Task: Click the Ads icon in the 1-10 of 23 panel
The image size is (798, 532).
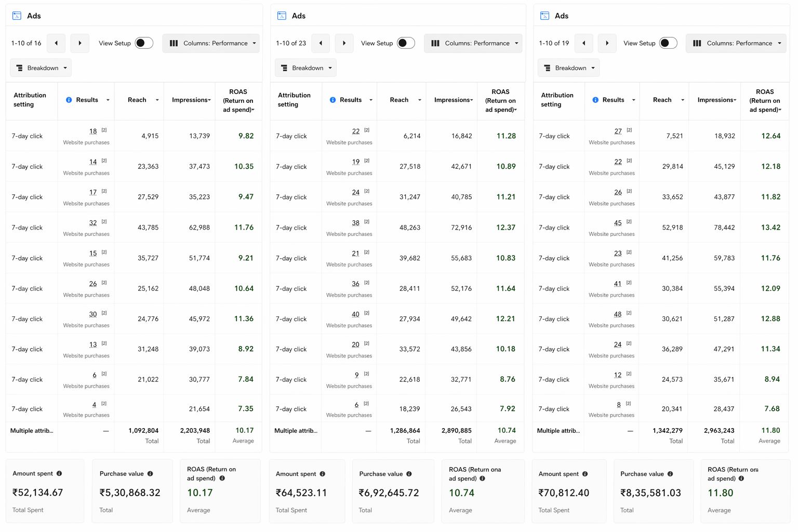Action: click(x=282, y=16)
